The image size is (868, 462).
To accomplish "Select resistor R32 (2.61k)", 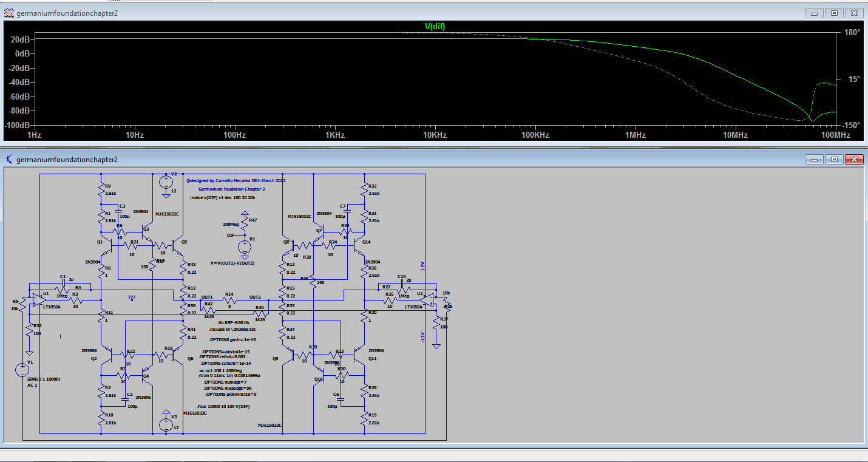I will point(365,189).
